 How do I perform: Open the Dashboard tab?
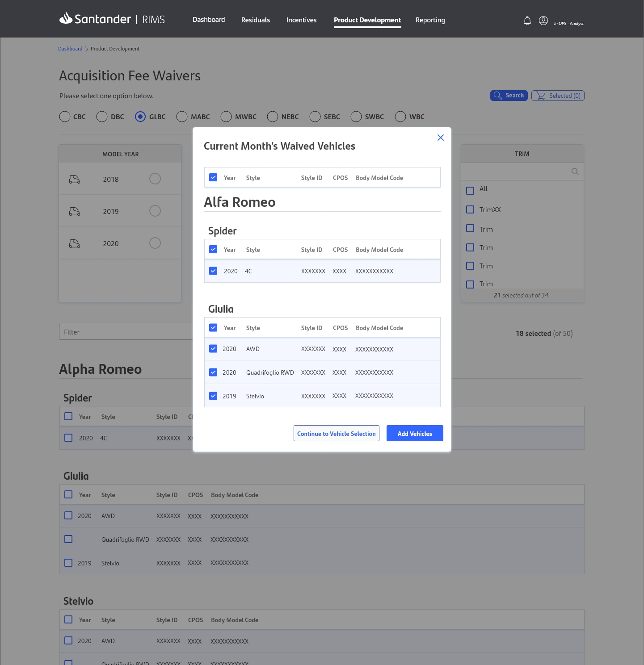[209, 20]
